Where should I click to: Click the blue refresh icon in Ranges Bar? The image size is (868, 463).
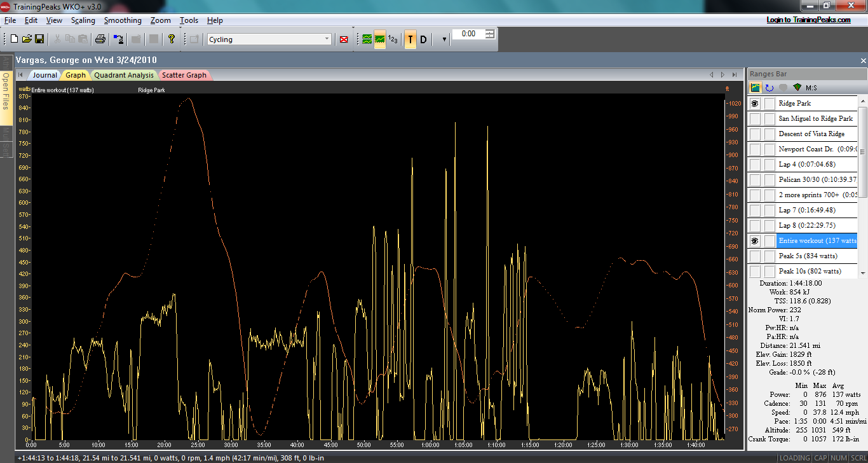click(769, 88)
